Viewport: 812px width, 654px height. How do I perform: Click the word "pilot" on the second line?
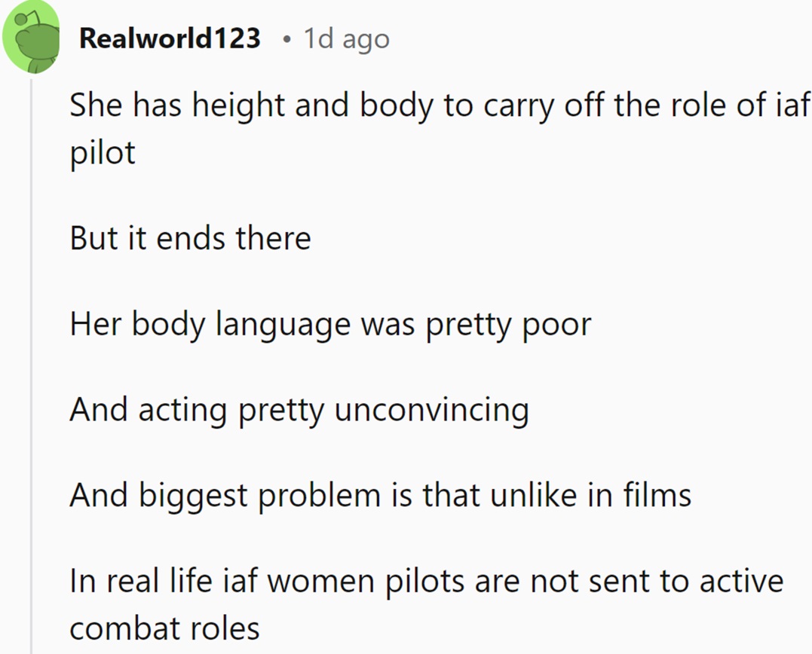[103, 152]
